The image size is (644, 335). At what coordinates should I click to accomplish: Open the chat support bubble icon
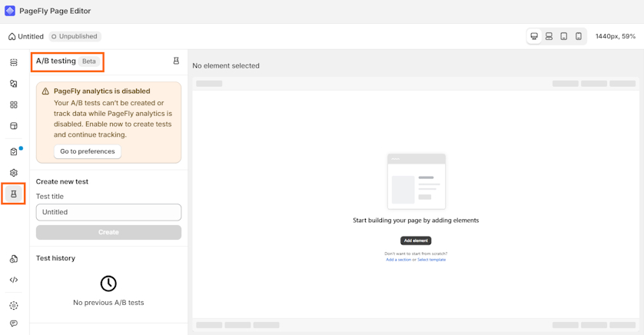coord(14,323)
